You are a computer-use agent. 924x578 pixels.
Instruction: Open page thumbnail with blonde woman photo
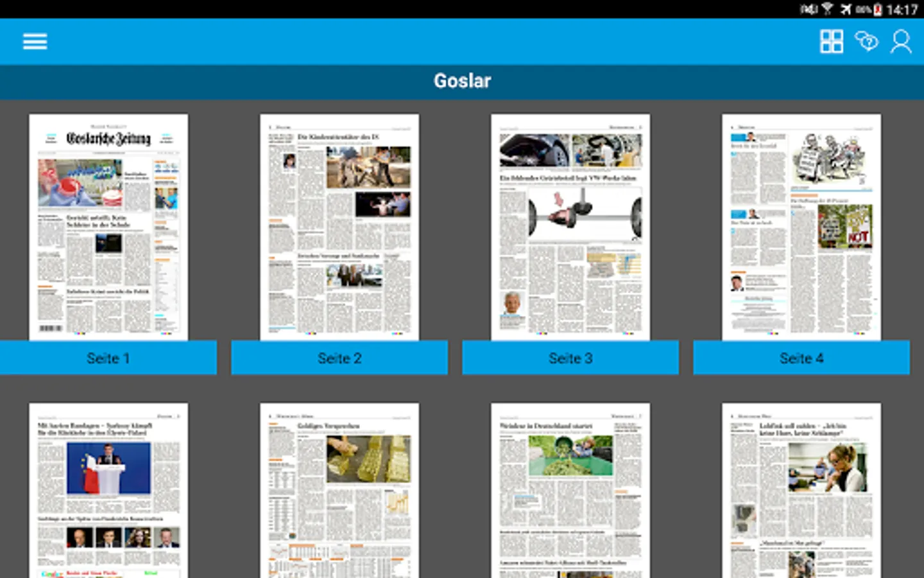801,491
